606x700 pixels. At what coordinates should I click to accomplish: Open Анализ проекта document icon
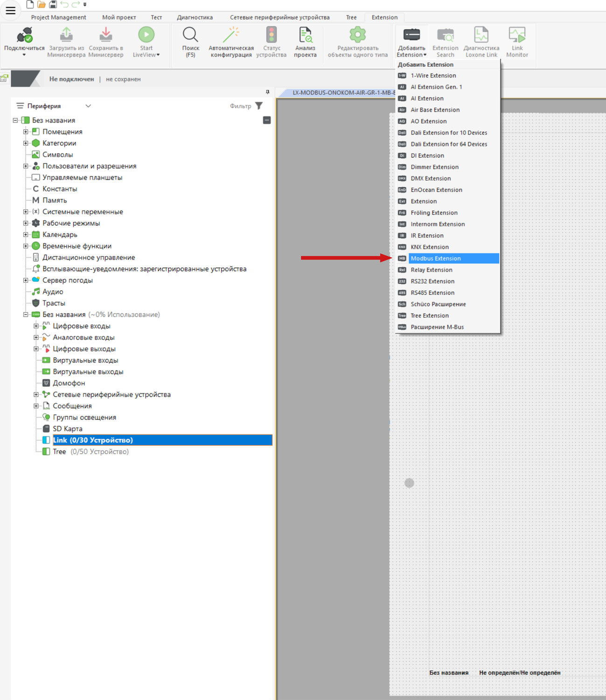coord(305,35)
